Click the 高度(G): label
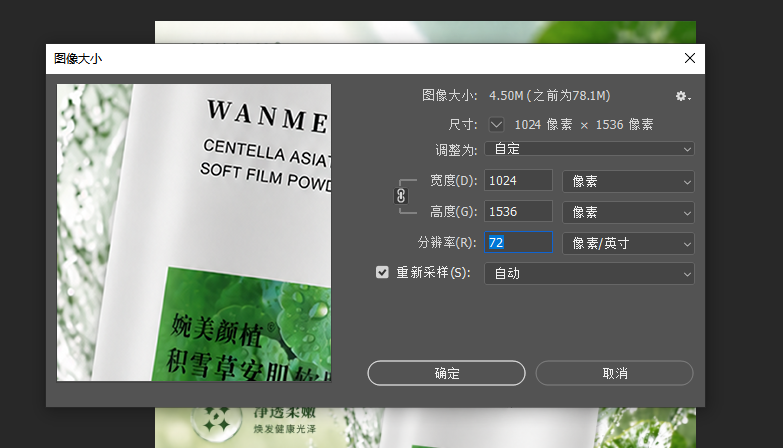 click(453, 211)
